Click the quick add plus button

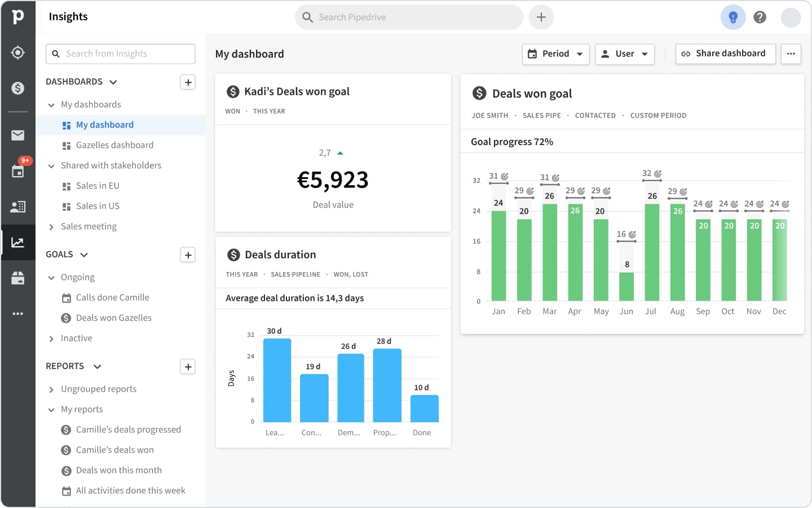tap(541, 17)
